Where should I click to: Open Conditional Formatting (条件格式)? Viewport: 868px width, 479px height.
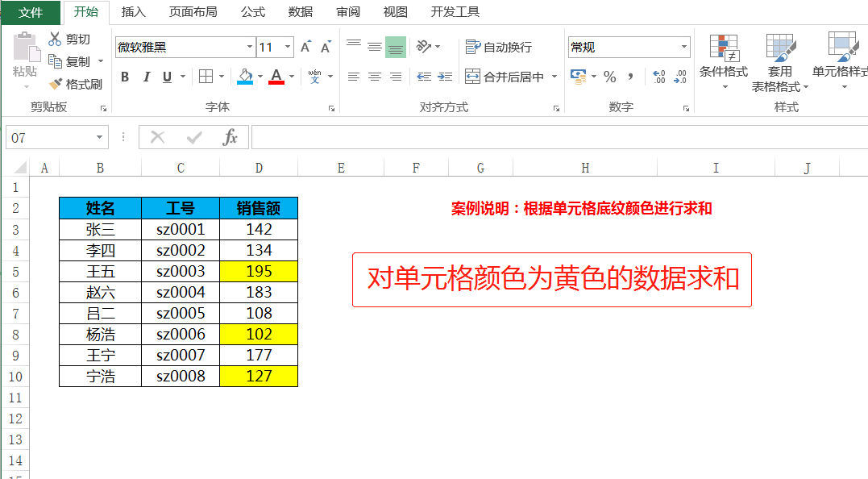pos(724,61)
